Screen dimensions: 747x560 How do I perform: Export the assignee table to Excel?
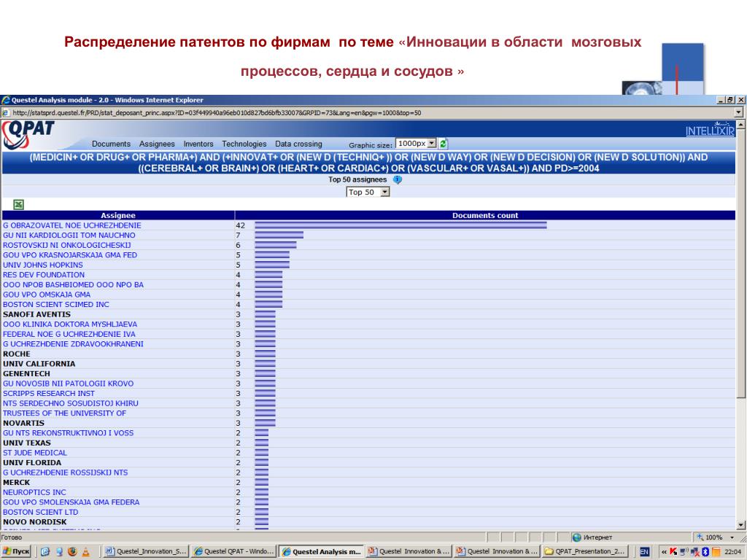click(18, 205)
